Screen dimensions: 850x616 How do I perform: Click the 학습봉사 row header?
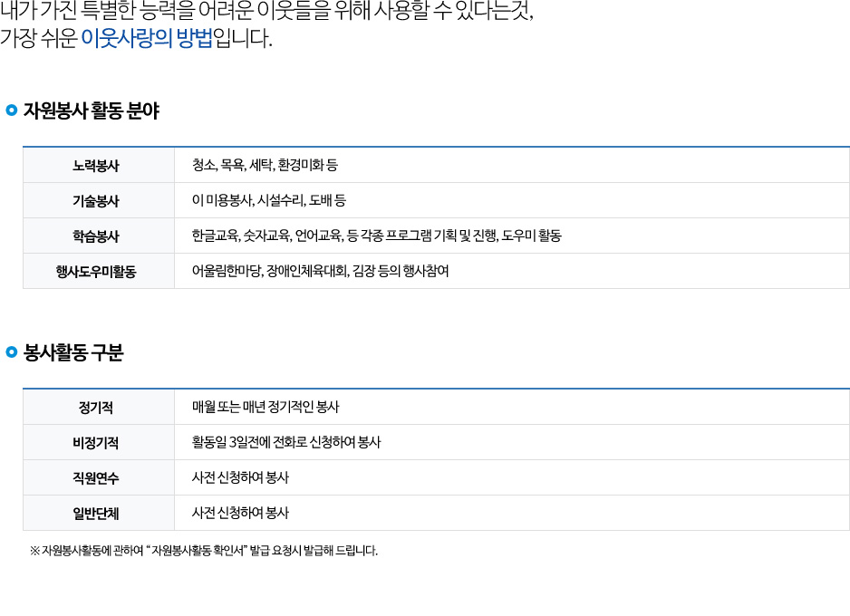point(99,236)
